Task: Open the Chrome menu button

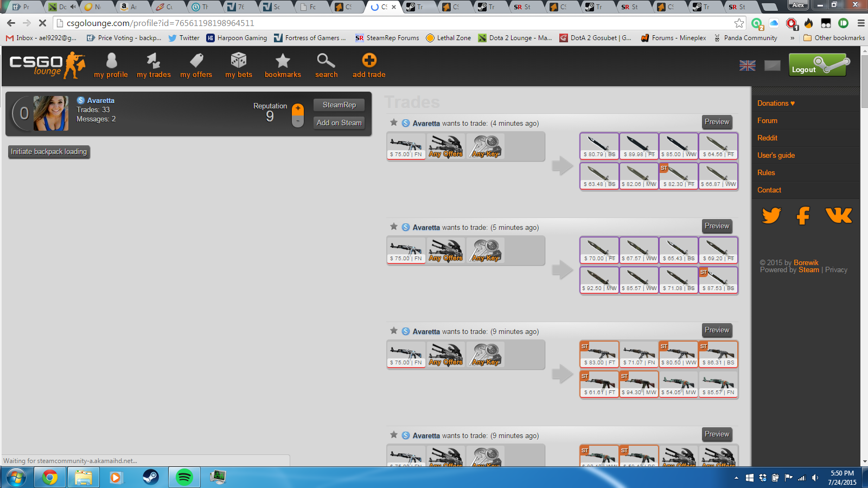Action: coord(861,23)
